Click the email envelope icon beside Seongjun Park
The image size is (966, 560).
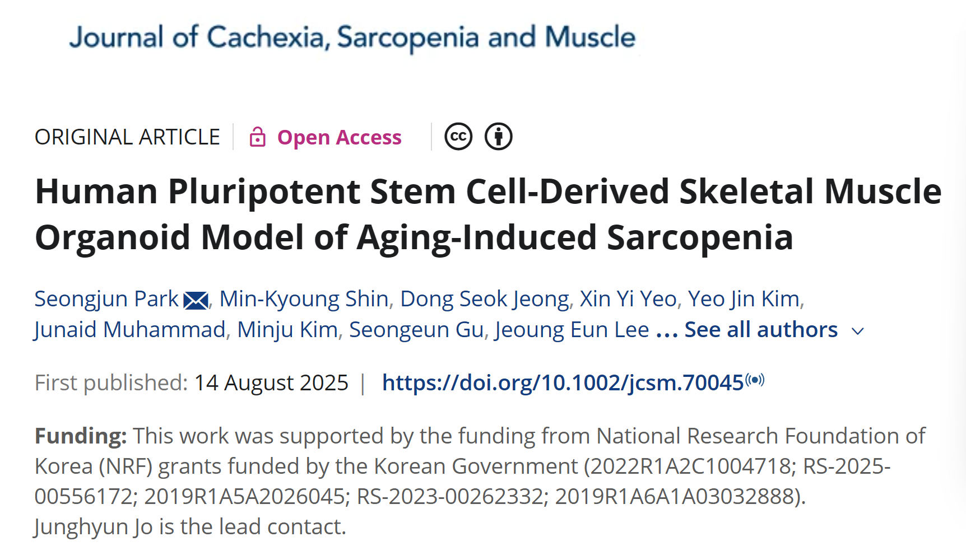[x=196, y=301]
